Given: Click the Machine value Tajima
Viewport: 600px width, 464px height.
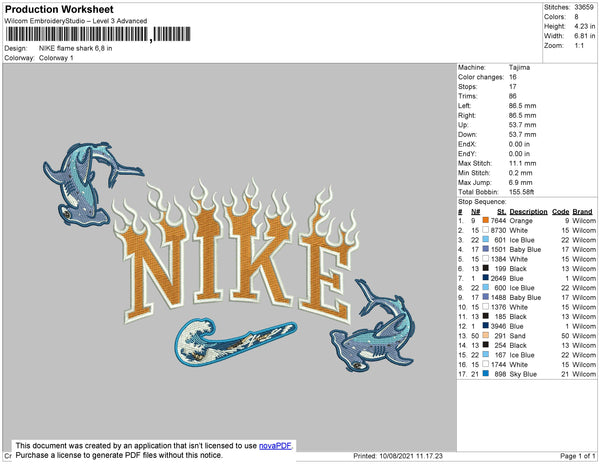Looking at the screenshot, I should click(x=519, y=67).
